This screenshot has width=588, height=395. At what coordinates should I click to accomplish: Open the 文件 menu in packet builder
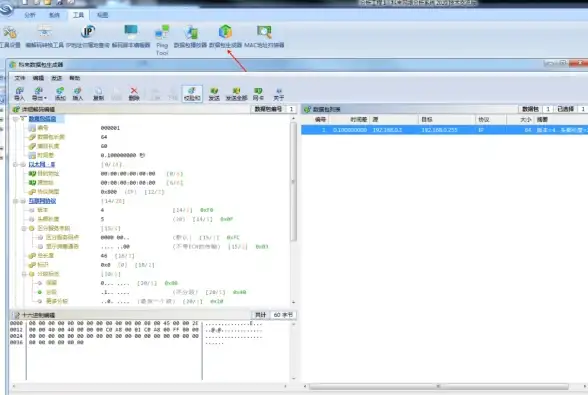[x=20, y=78]
